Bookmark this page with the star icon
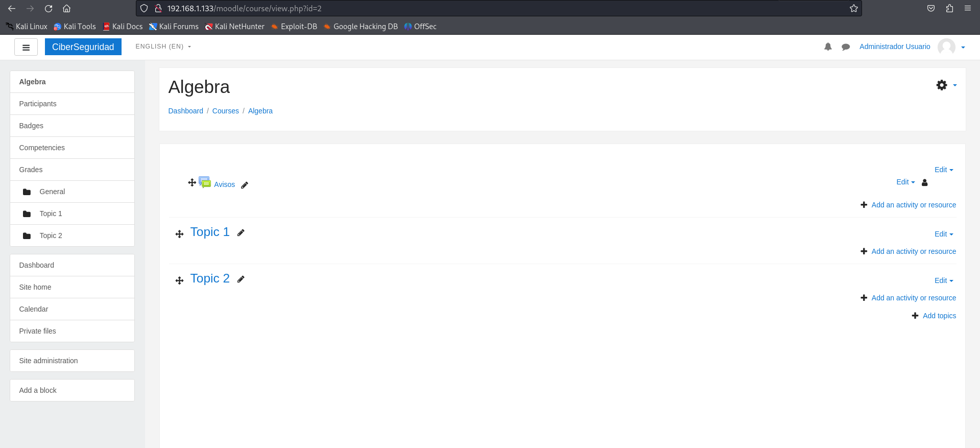The image size is (980, 448). click(x=853, y=8)
